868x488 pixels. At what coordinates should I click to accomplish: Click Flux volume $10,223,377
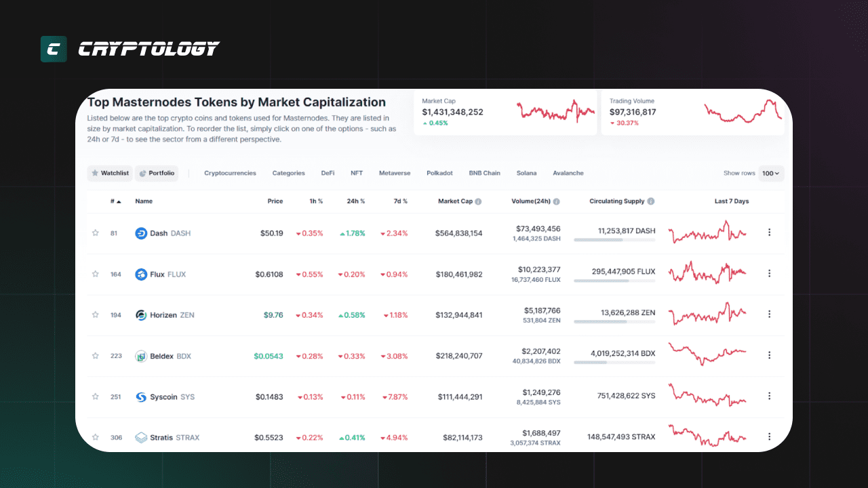(x=538, y=270)
